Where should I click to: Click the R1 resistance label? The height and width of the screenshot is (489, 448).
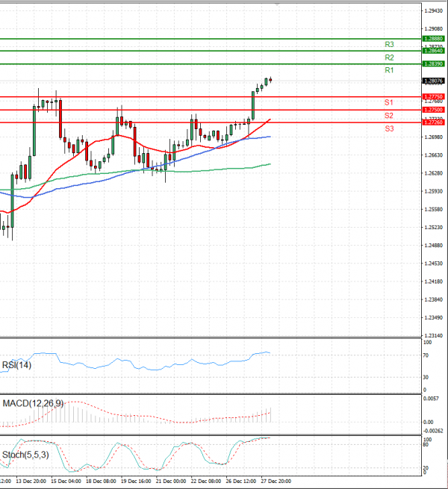coord(389,70)
